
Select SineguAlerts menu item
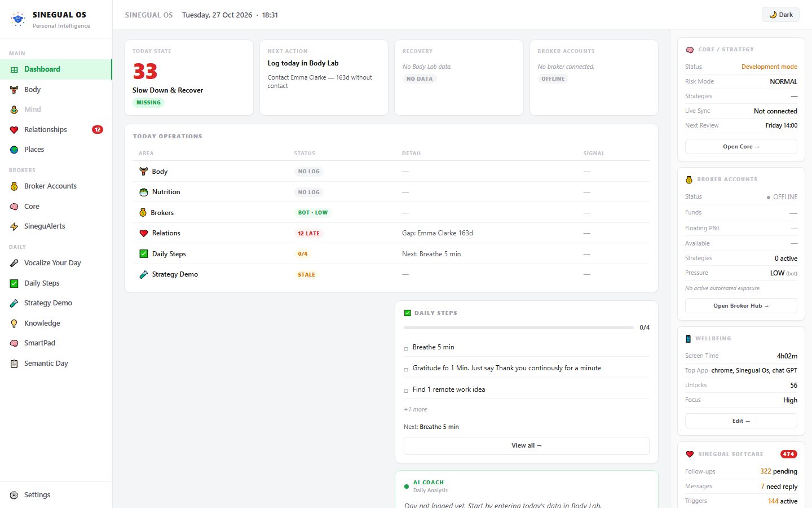pos(56,226)
